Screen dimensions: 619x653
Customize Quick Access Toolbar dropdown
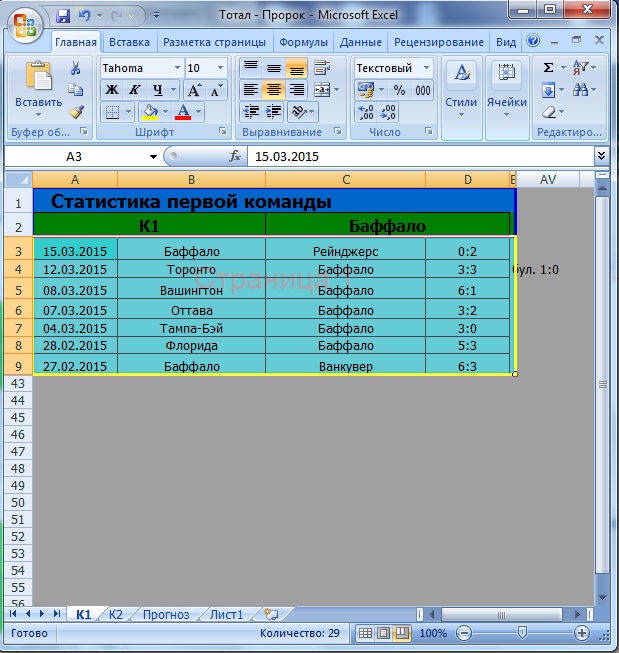[x=156, y=16]
